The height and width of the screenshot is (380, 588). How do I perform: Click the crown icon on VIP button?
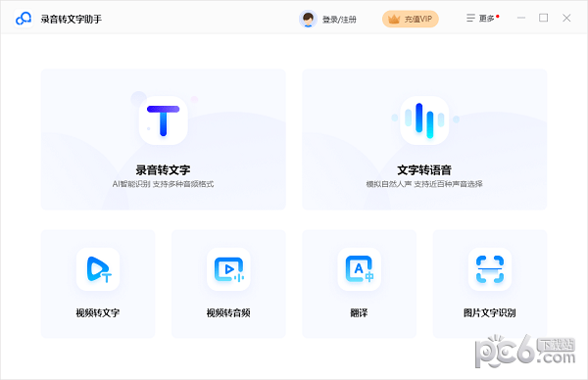click(394, 20)
